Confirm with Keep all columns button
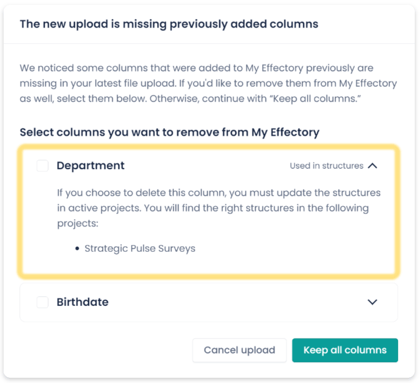This screenshot has height=383, width=420. coord(345,350)
